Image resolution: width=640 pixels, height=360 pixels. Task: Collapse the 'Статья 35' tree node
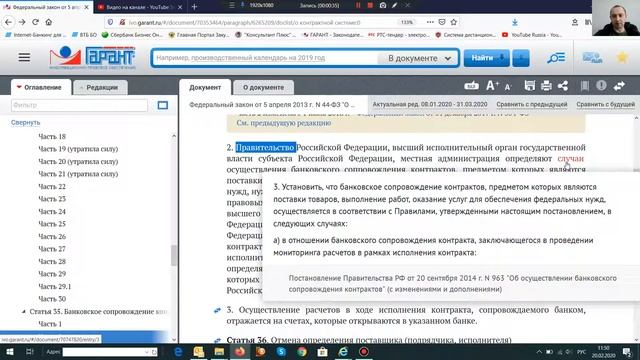24,311
